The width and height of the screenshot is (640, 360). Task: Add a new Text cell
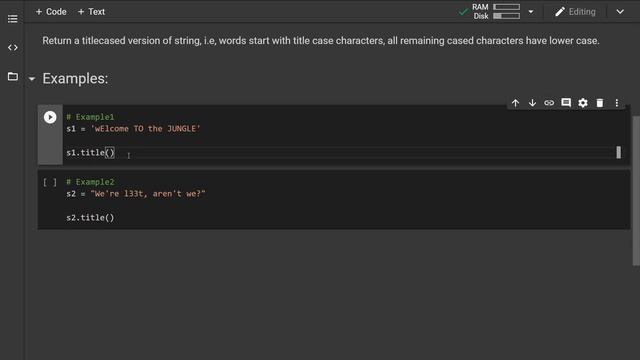[91, 12]
